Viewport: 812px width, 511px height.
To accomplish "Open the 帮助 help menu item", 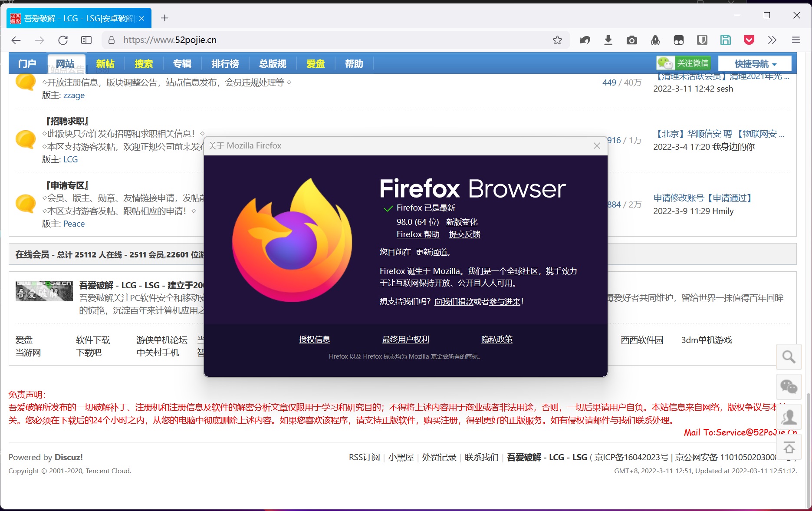I will (x=354, y=64).
